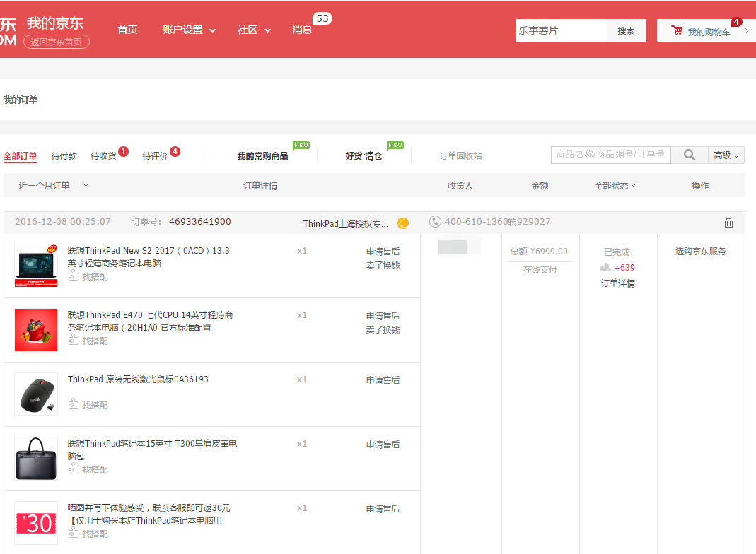This screenshot has width=756, height=554.
Task: Click 找搭配 icon under wireless laser mouse
Action: 74,404
